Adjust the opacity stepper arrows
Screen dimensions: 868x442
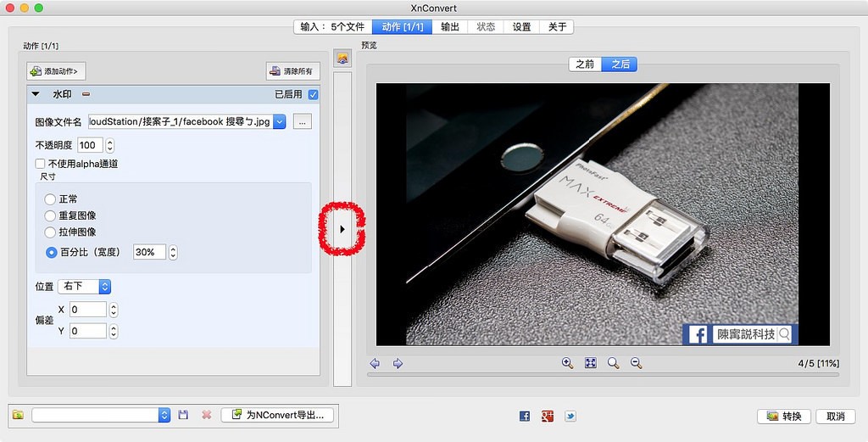point(109,145)
